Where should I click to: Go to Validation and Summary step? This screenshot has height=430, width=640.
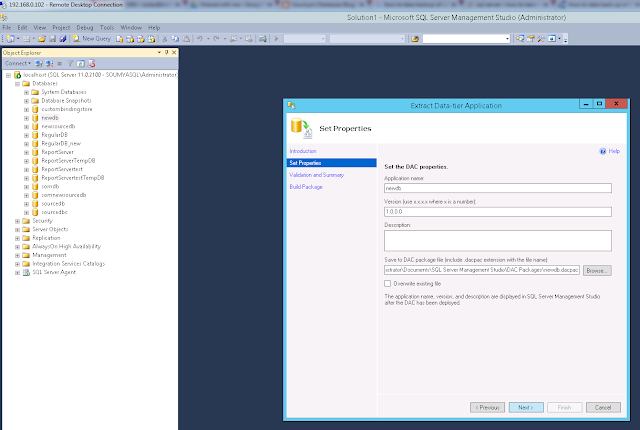316,175
